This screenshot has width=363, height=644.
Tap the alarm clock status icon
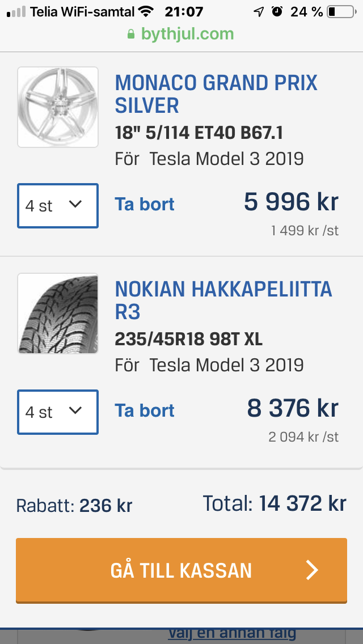277,11
